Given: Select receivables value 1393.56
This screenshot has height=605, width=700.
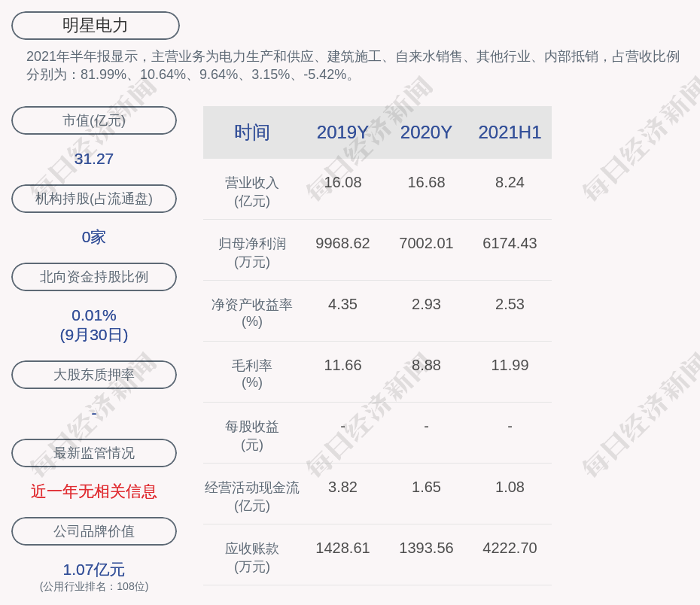Looking at the screenshot, I should click(426, 548).
